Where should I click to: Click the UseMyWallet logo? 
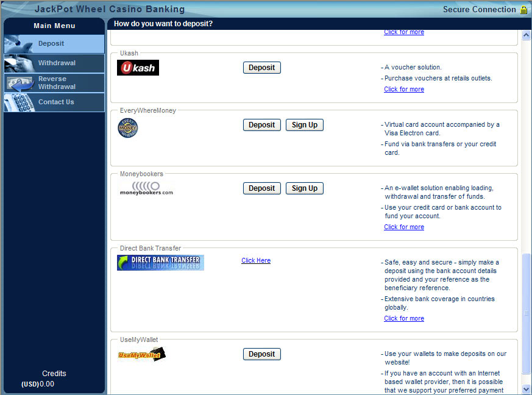(x=141, y=354)
